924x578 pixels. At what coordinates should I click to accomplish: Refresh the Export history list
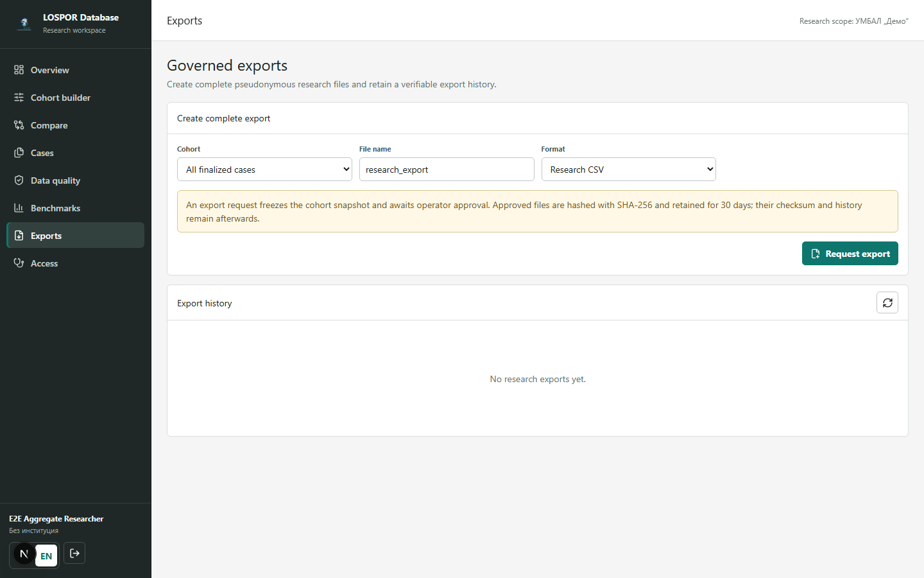887,302
